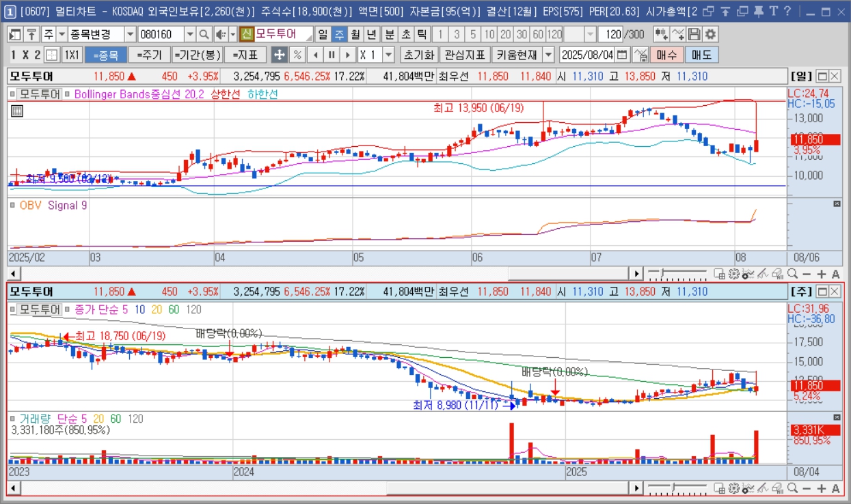Open the X 1 playback speed dropdown
Viewport: 851px width, 504px height.
coord(388,55)
